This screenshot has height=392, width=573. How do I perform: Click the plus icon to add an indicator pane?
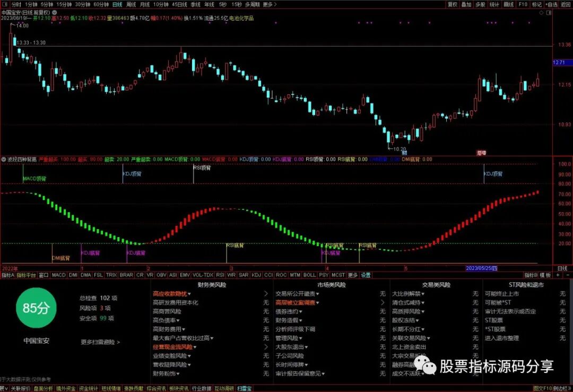pyautogui.click(x=558, y=275)
